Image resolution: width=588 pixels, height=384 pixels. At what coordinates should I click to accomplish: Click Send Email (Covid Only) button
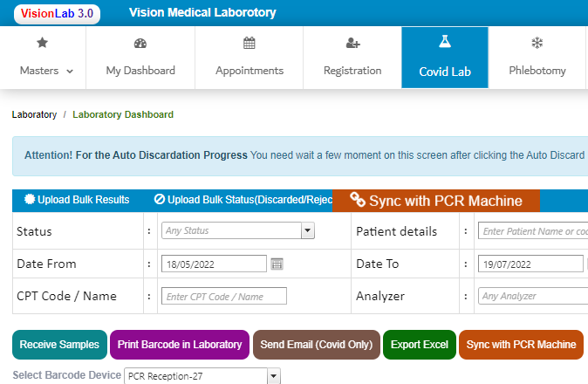click(316, 345)
